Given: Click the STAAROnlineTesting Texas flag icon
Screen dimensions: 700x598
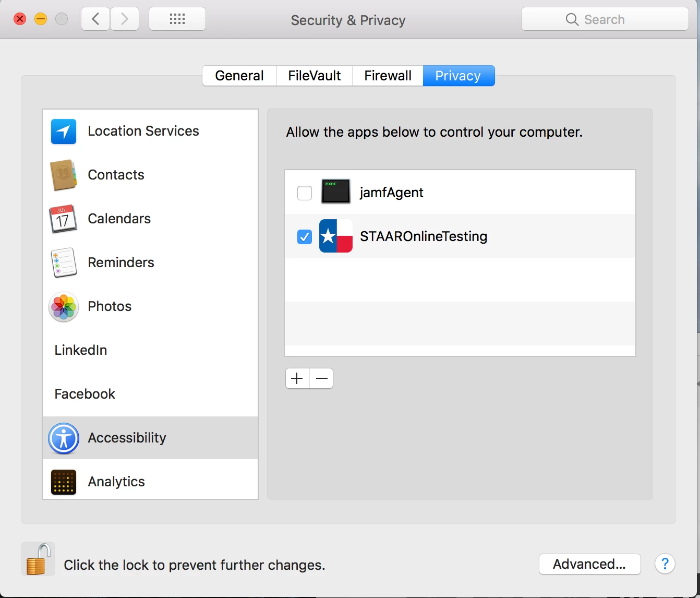Looking at the screenshot, I should point(335,236).
